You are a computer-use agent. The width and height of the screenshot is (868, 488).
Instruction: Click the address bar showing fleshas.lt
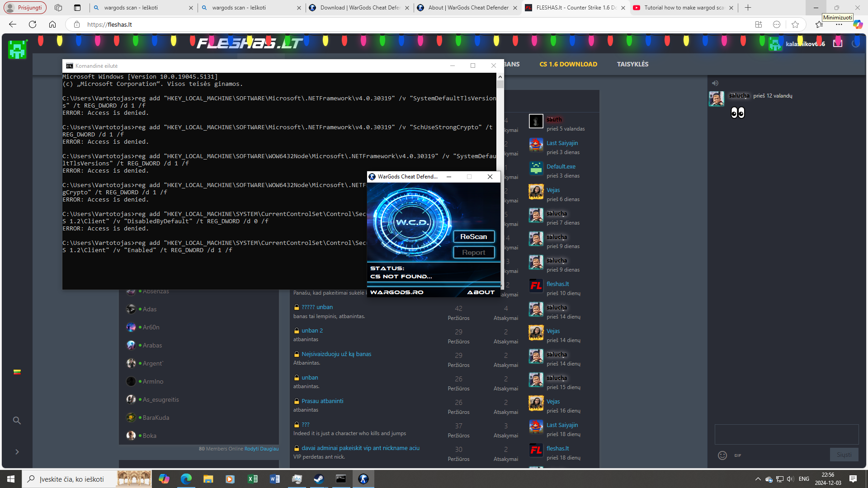407,24
